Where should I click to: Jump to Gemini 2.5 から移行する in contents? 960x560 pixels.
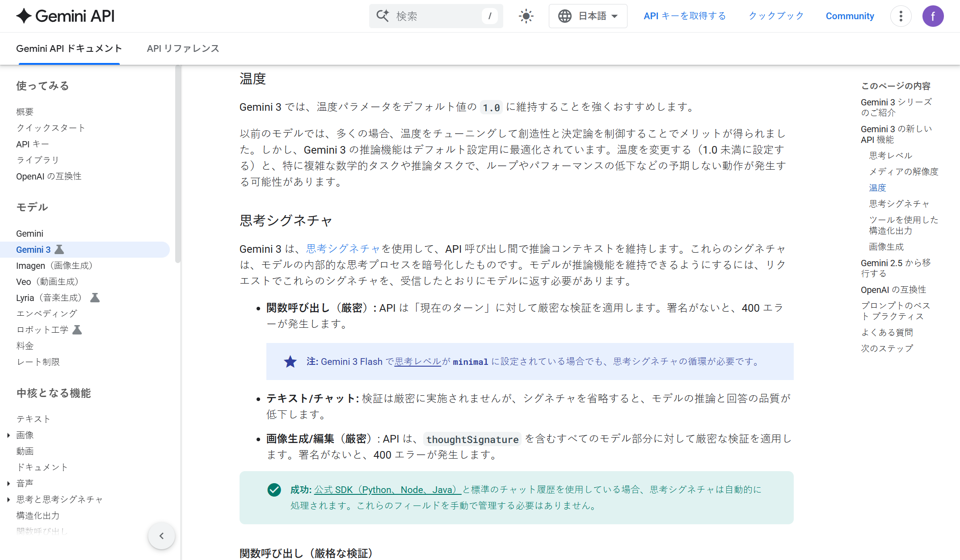(x=896, y=268)
